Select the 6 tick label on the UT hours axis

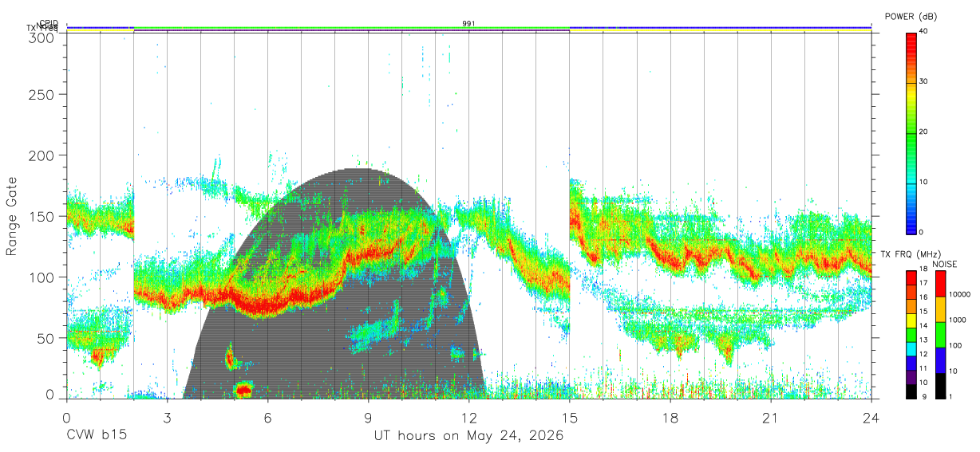tap(267, 419)
